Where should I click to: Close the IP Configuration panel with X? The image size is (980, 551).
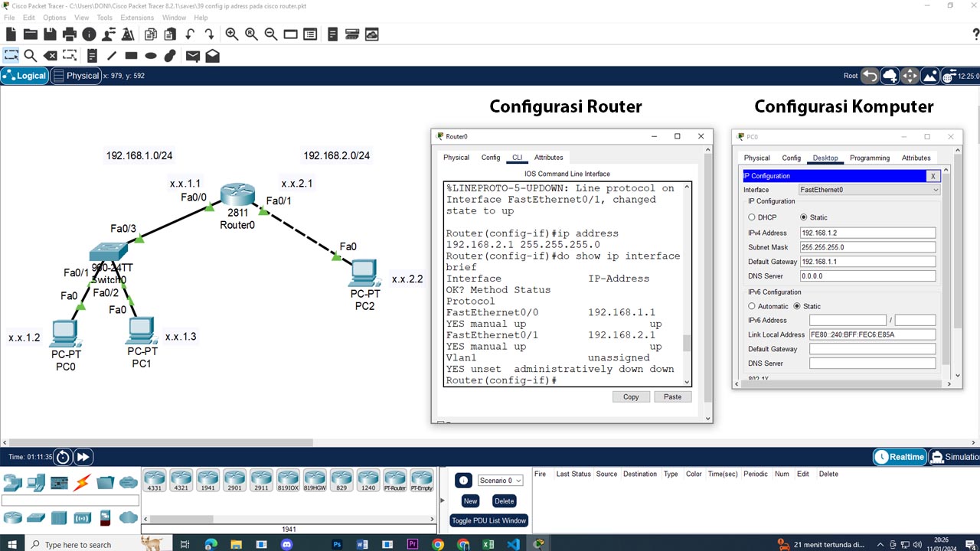tap(933, 176)
